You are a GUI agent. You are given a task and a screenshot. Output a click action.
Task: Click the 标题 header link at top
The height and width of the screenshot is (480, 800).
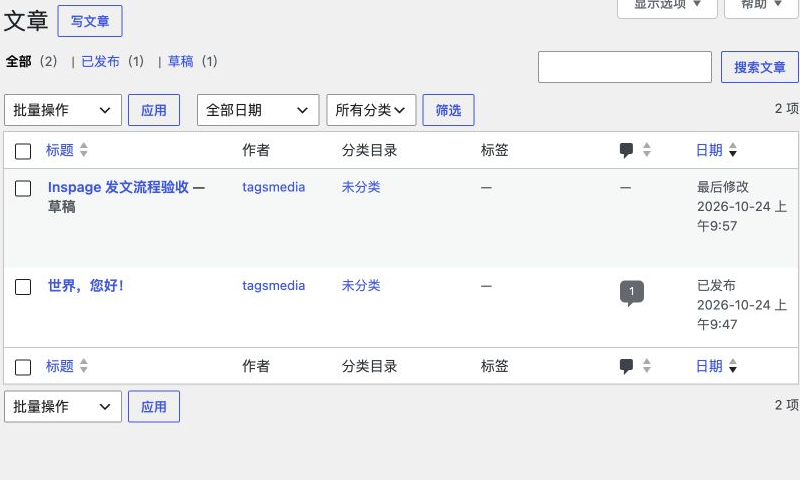[60, 150]
